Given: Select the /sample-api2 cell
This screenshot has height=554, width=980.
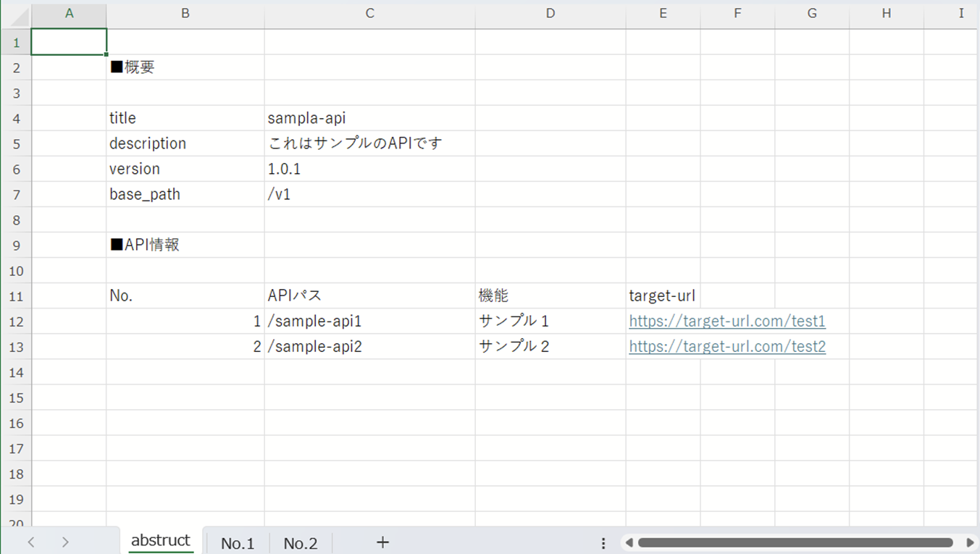Looking at the screenshot, I should (x=370, y=346).
